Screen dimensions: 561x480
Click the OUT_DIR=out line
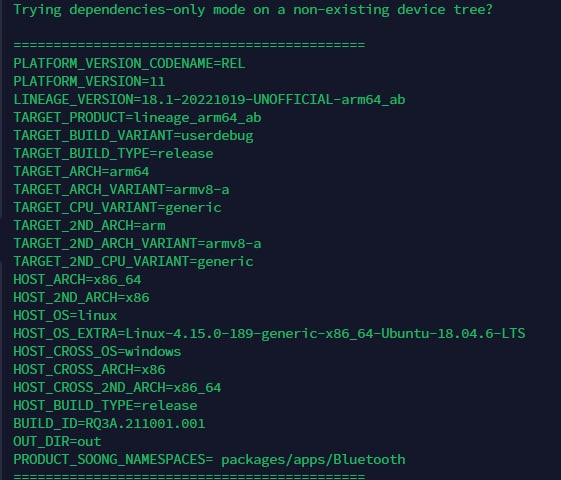click(x=57, y=441)
